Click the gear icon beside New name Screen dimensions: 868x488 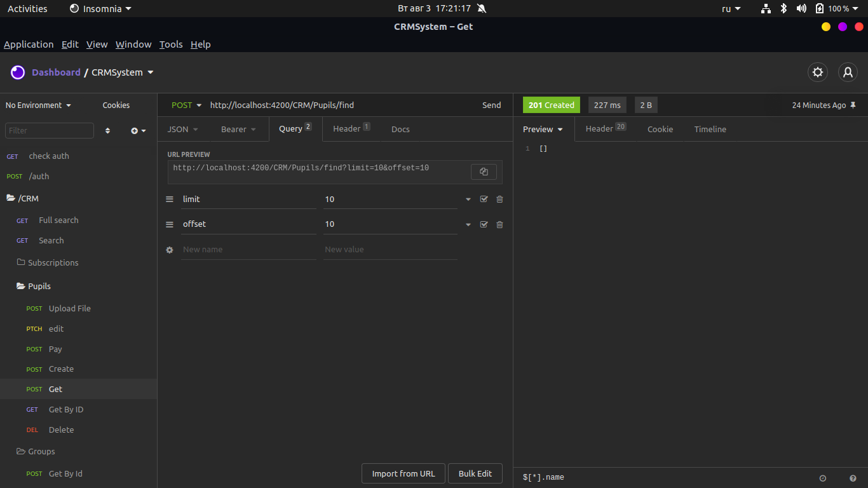click(x=170, y=250)
